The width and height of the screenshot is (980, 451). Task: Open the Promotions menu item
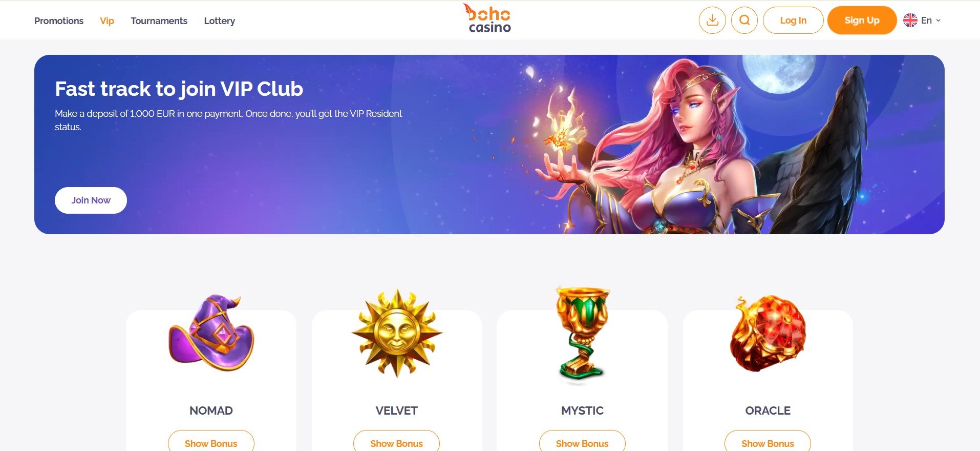click(59, 21)
